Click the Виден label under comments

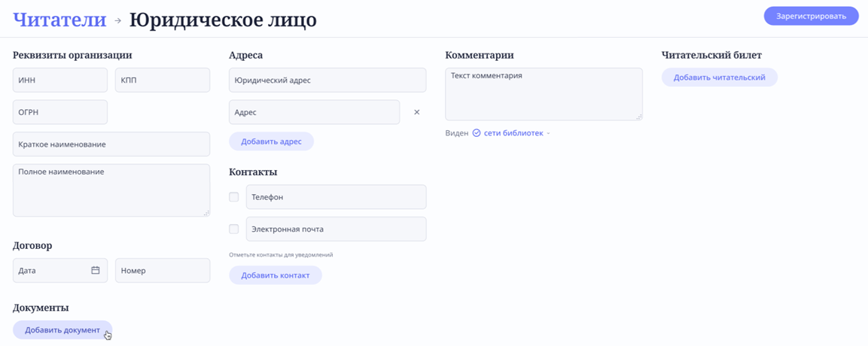point(457,134)
